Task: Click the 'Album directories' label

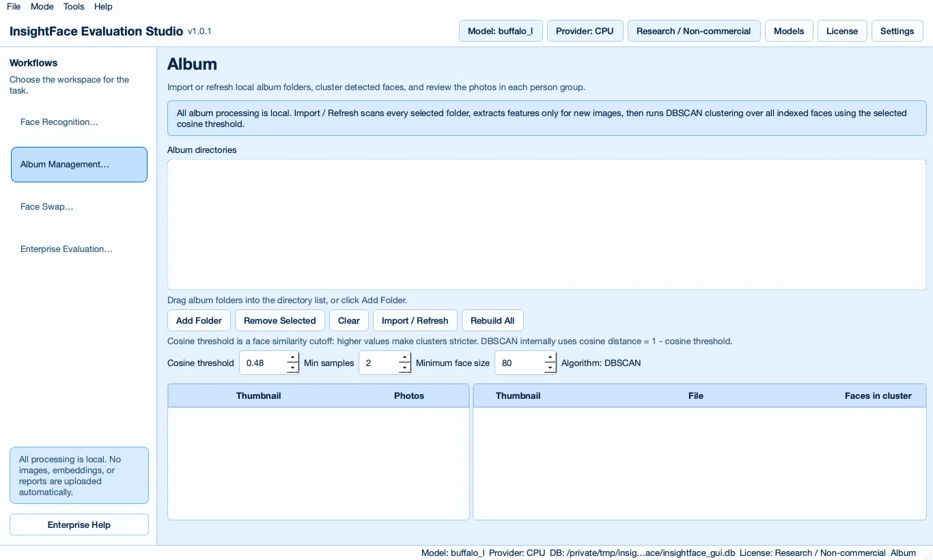Action: 202,150
